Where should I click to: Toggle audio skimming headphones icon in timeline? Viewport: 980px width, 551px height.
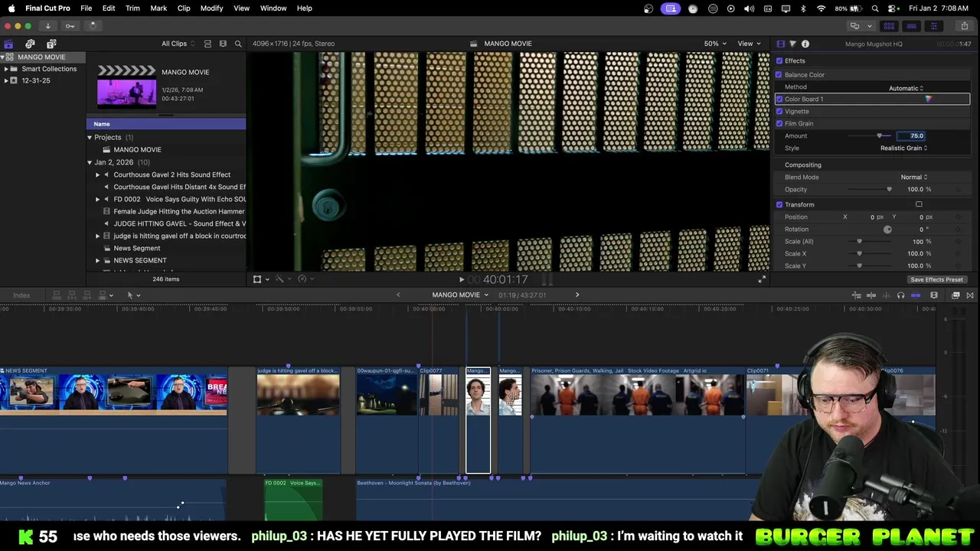coord(900,295)
